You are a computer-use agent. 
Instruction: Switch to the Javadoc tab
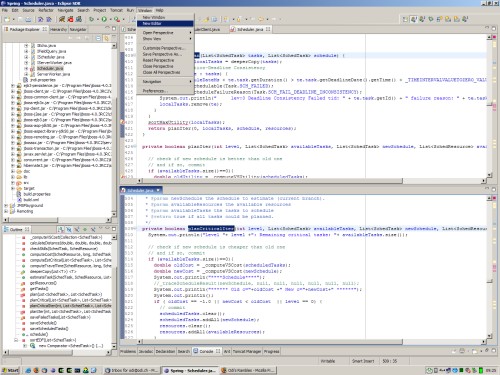pyautogui.click(x=145, y=351)
